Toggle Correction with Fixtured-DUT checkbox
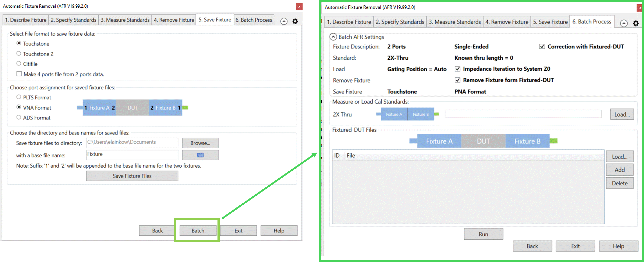 click(542, 47)
